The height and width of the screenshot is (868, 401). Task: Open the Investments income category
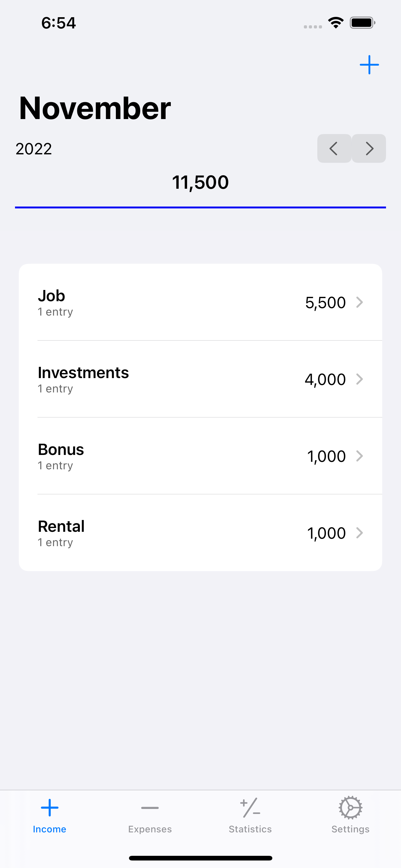pyautogui.click(x=200, y=379)
